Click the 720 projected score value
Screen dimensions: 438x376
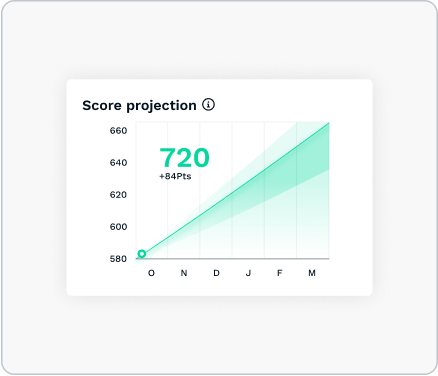[x=184, y=158]
